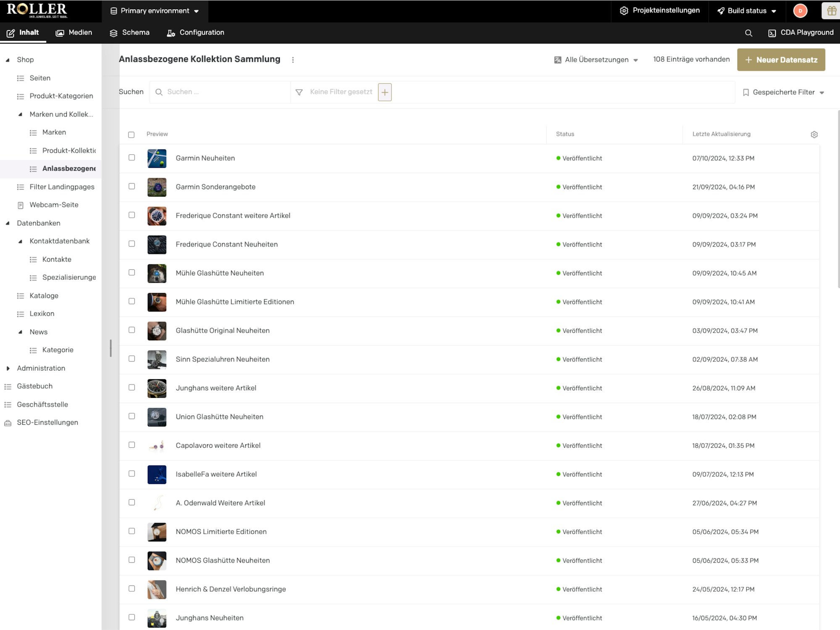Click the orange user avatar icon

click(x=800, y=11)
